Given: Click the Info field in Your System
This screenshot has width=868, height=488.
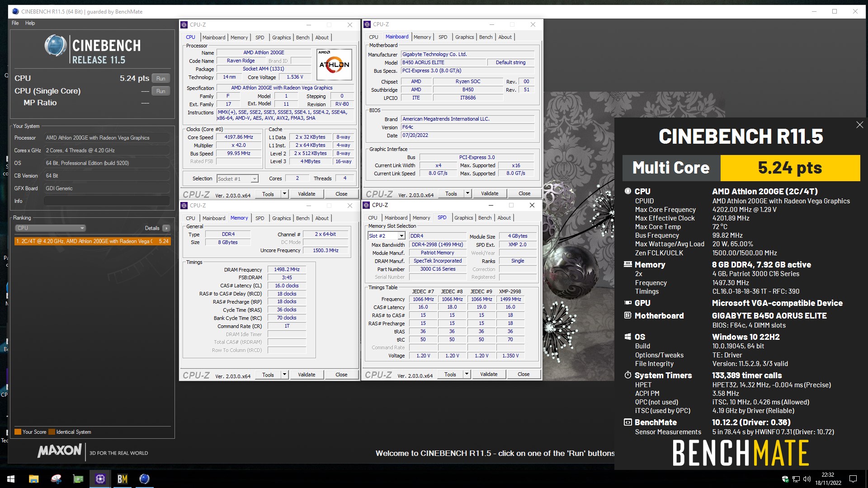Looking at the screenshot, I should [107, 201].
